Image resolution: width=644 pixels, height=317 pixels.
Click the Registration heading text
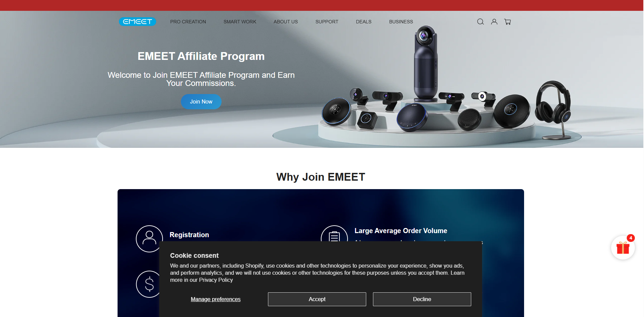point(189,235)
